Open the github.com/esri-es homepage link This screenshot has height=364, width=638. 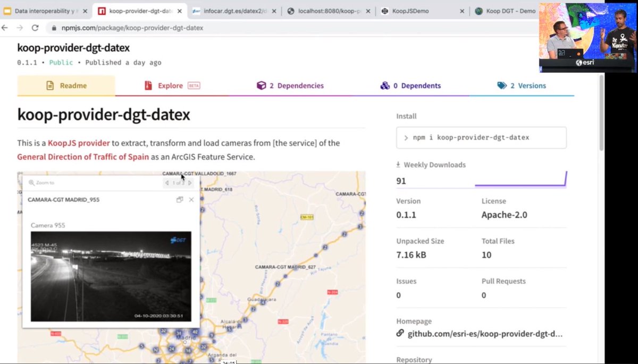[485, 334]
